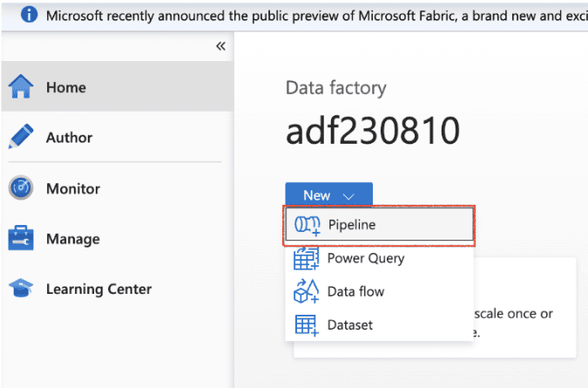The image size is (588, 388).
Task: Click the Home house icon
Action: [21, 87]
